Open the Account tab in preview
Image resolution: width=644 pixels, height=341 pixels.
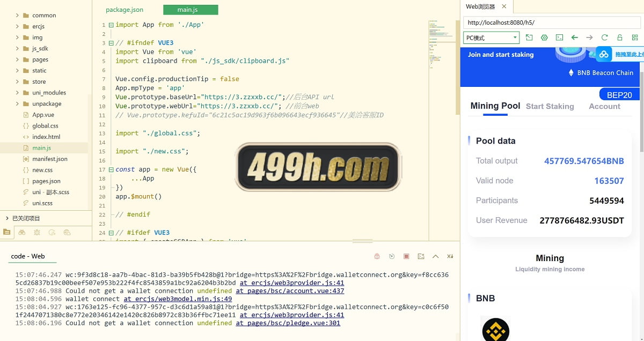click(x=604, y=106)
